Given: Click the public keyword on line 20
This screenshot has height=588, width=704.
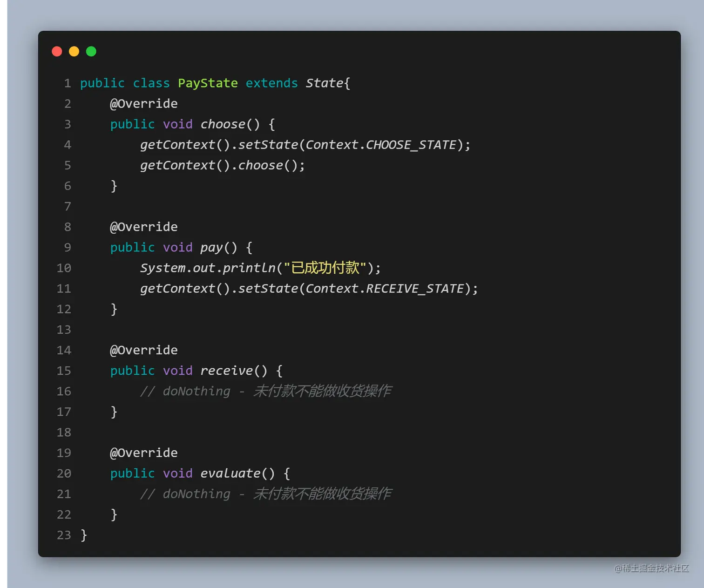Looking at the screenshot, I should (132, 473).
